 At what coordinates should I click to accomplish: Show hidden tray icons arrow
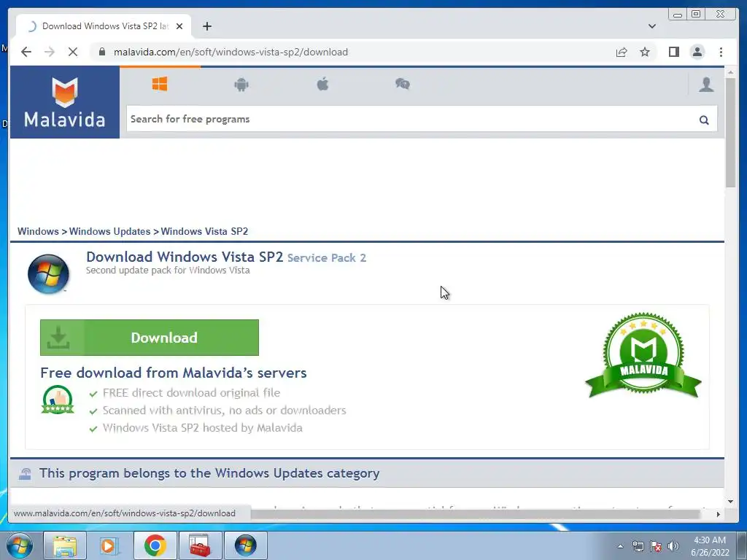pyautogui.click(x=620, y=546)
